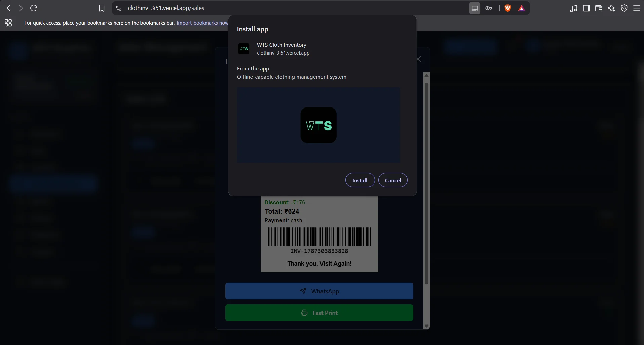Image resolution: width=644 pixels, height=345 pixels.
Task: Open the Brave Wallet icon
Action: tap(599, 8)
